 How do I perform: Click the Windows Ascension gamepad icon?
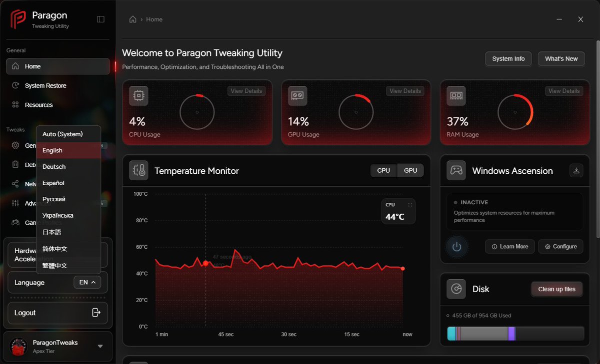click(x=455, y=170)
